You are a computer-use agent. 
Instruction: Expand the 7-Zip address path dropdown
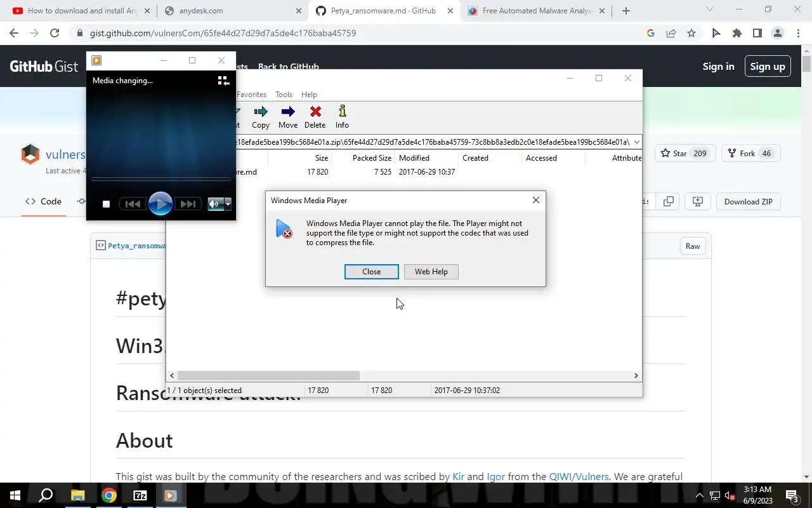pyautogui.click(x=636, y=142)
